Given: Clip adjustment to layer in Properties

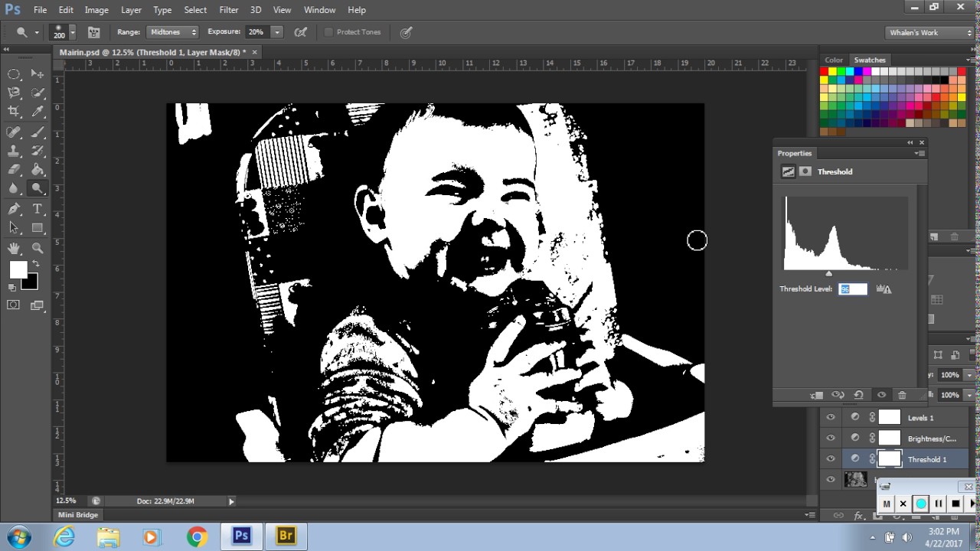Looking at the screenshot, I should 816,395.
